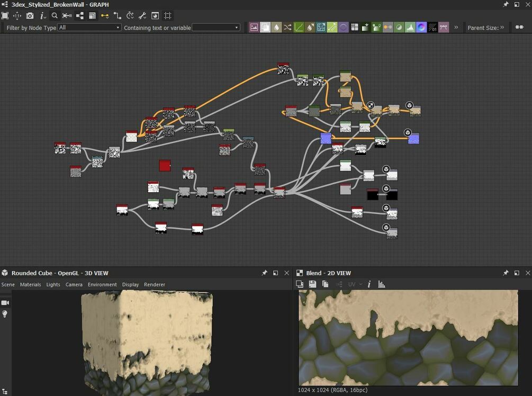
Task: Add a Curve node from the toolbar
Action: 299,28
